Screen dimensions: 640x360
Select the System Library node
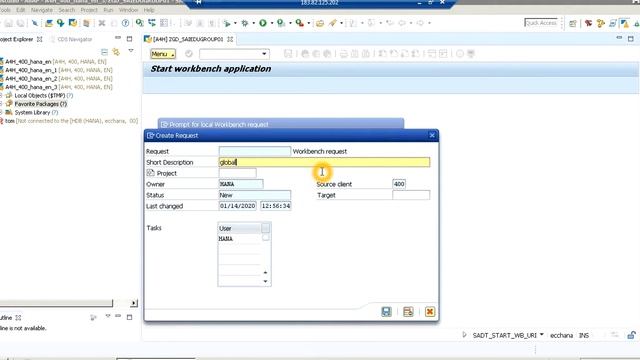[32, 112]
